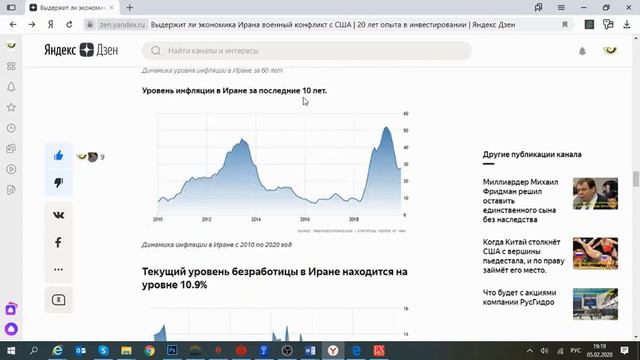Viewport: 640px width, 360px height.
Task: Open sidebar history clock
Action: click(11, 128)
